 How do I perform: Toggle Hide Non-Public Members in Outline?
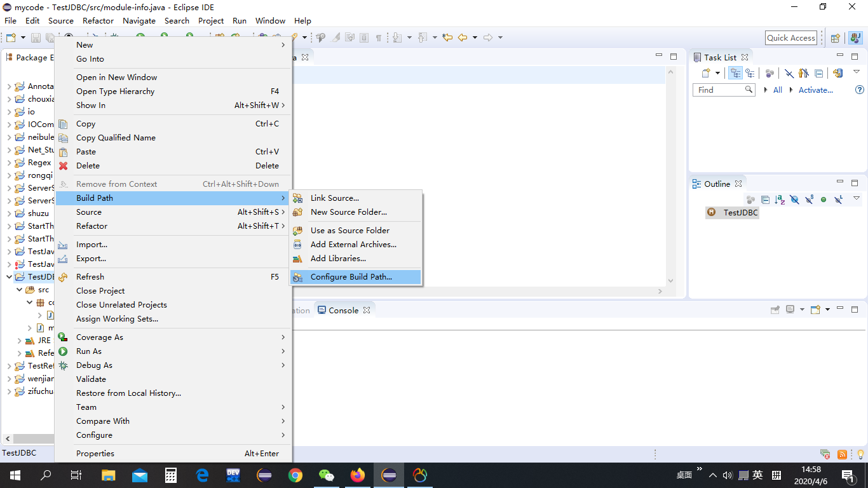pos(824,200)
